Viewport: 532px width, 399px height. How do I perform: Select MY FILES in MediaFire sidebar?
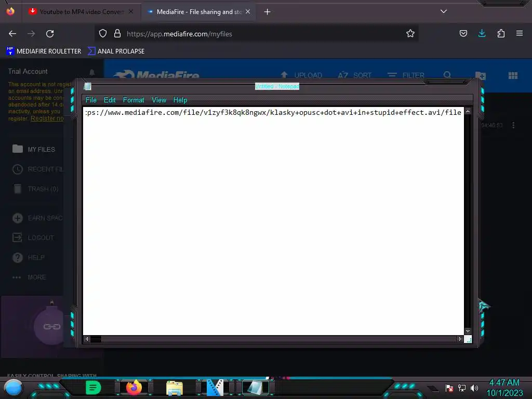34,149
